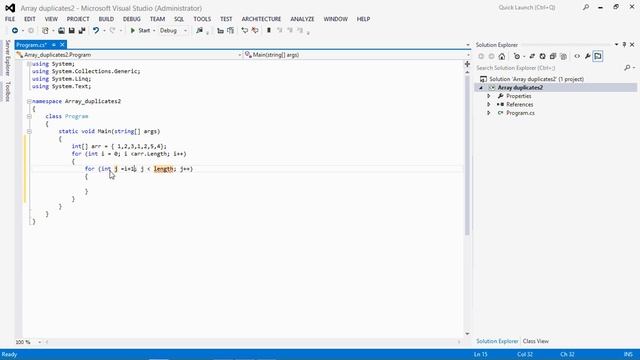640x360 pixels.
Task: Click the Quick Launch magnifier icon
Action: (586, 7)
